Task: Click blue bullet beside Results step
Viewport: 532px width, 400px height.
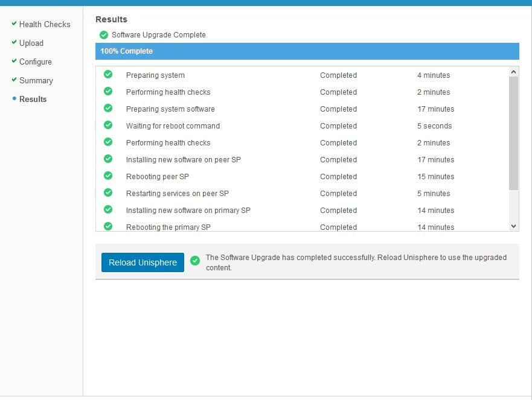Action: (x=14, y=99)
